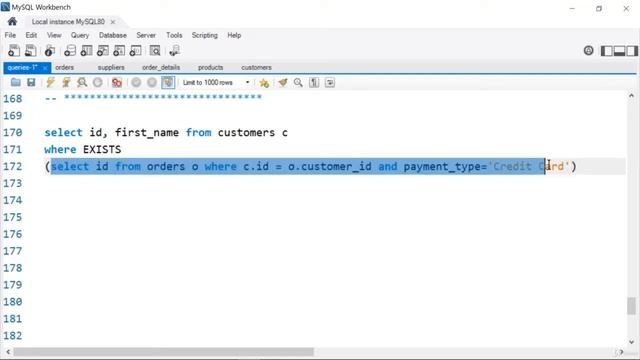
Task: Open the Server menu
Action: click(x=146, y=35)
